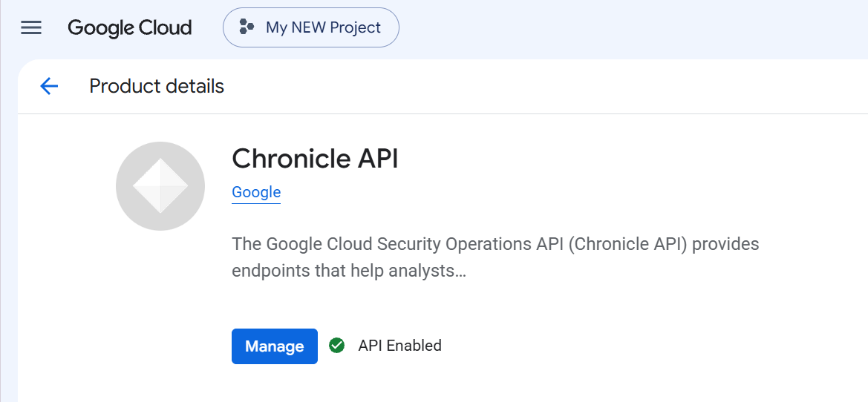Screen dimensions: 868x402
Task: Click the Google Cloud logo
Action: pos(129,27)
